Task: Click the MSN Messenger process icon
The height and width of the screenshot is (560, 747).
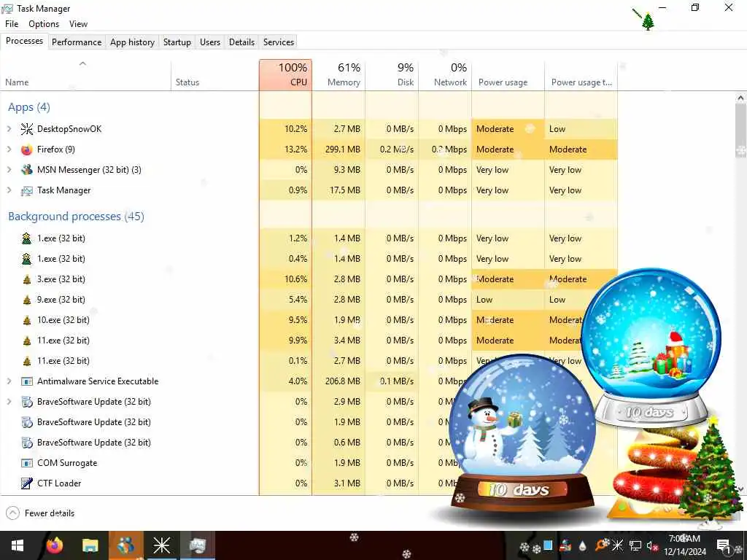Action: [27, 170]
